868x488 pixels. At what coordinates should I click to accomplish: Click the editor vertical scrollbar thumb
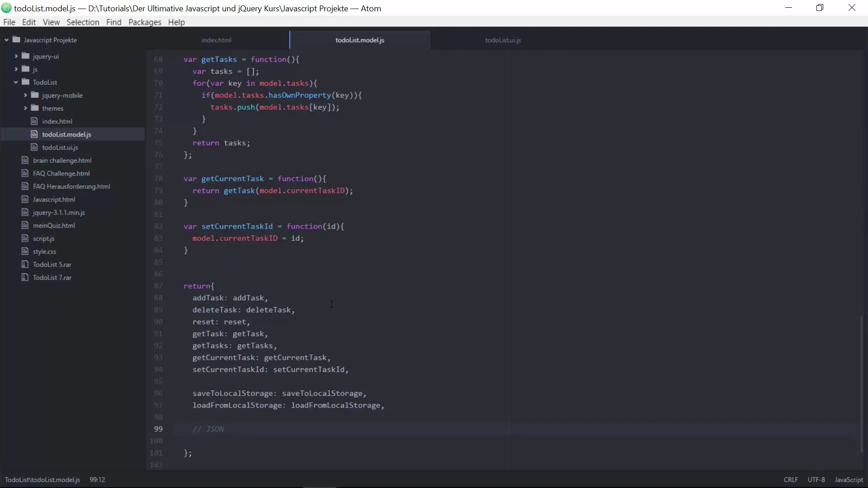coord(862,384)
